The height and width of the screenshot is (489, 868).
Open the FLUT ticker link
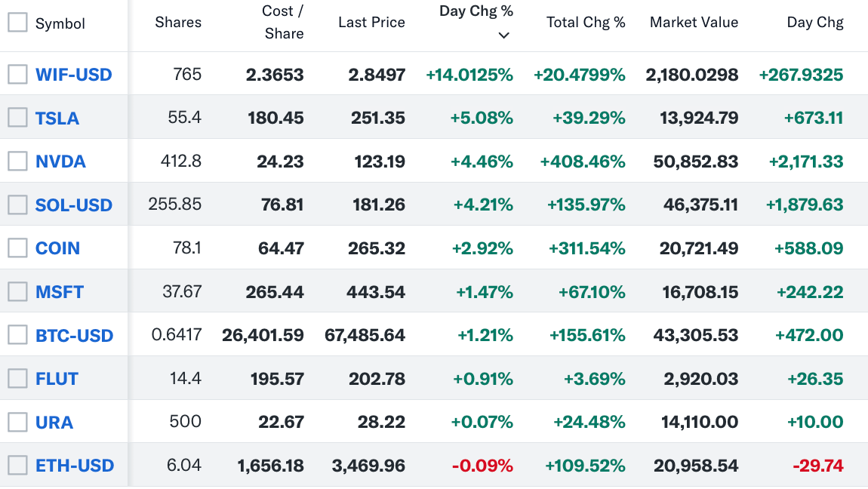click(57, 379)
